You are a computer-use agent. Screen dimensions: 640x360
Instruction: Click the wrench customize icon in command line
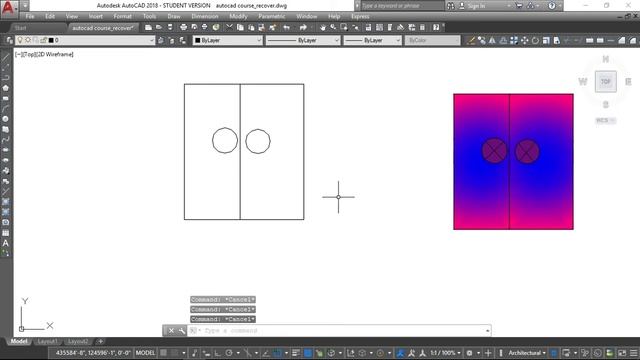pyautogui.click(x=182, y=331)
